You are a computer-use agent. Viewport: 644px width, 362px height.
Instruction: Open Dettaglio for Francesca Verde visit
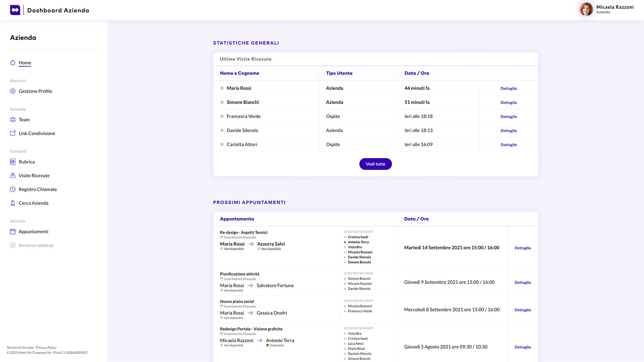pyautogui.click(x=508, y=117)
